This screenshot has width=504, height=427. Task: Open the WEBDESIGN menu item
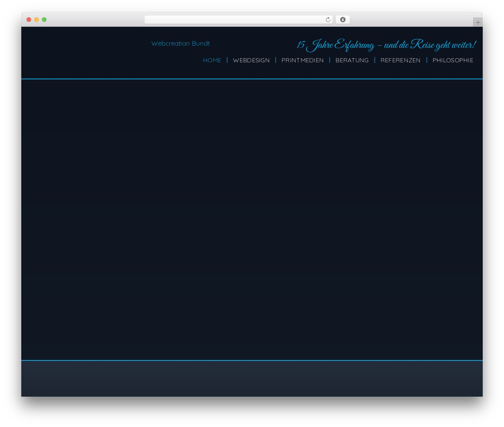[251, 60]
